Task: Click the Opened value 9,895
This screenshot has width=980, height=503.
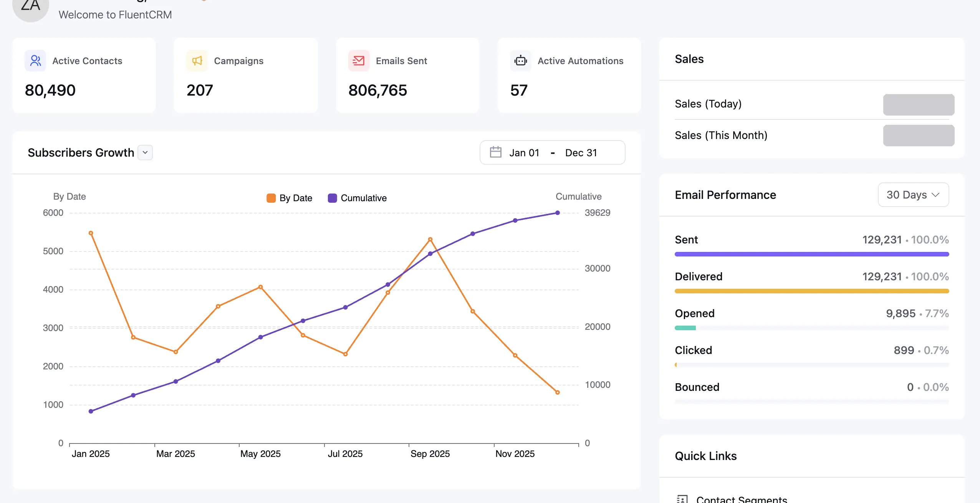Action: 901,313
